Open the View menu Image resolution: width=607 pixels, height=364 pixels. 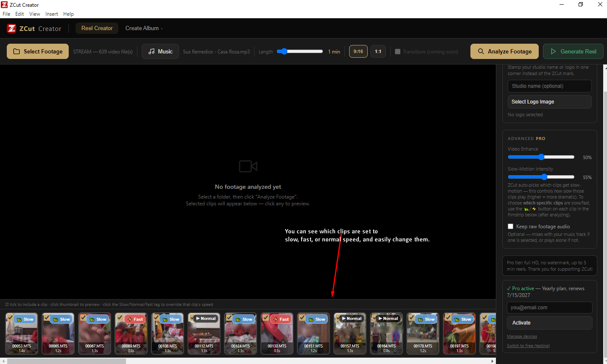coord(35,14)
